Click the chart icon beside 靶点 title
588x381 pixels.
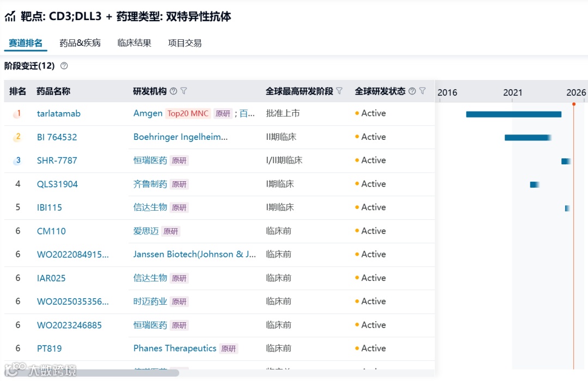tap(10, 16)
